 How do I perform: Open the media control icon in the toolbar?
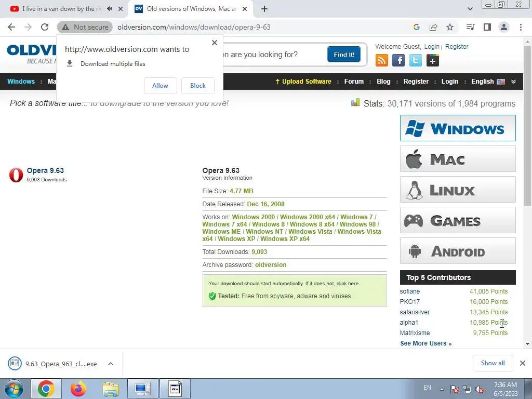coord(470,27)
